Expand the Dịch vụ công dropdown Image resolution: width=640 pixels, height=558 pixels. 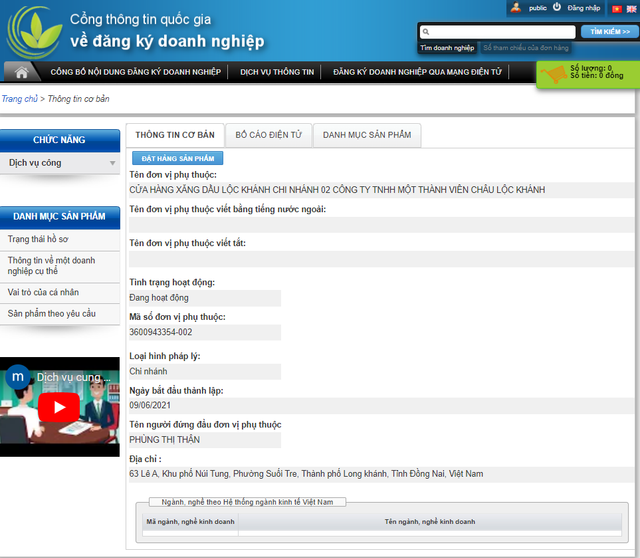(x=112, y=163)
